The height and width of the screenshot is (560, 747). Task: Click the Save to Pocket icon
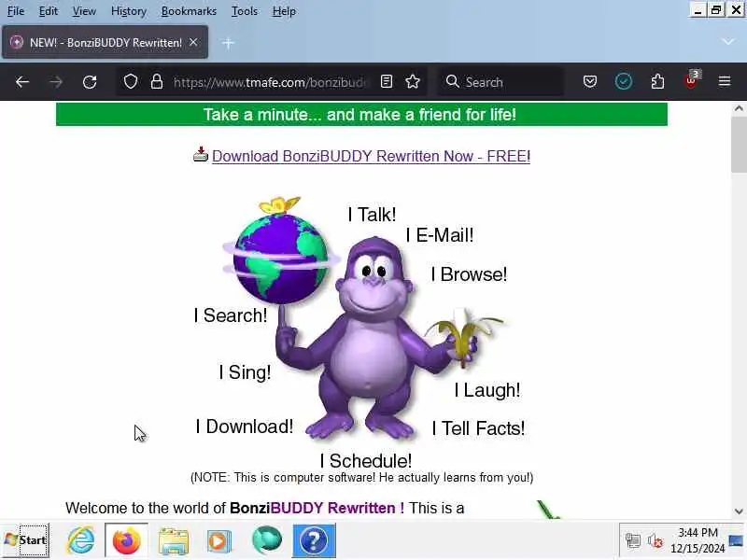[x=590, y=82]
